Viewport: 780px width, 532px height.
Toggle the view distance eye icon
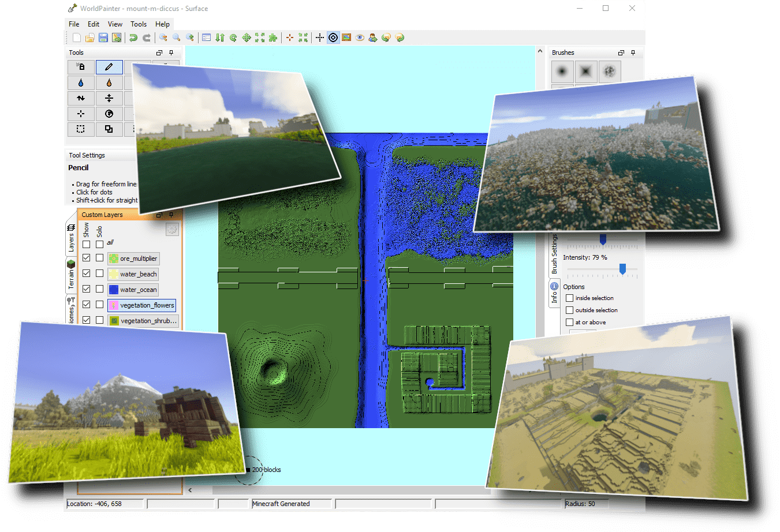(x=360, y=38)
